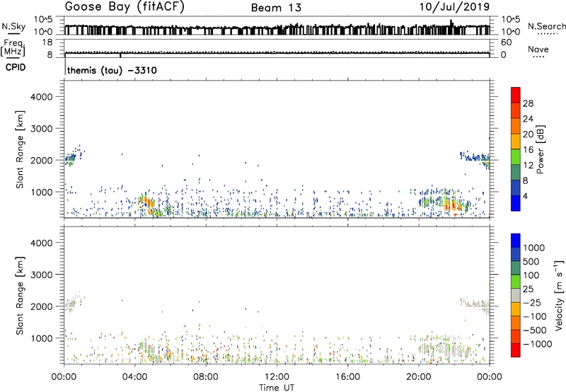Click the '12:00' time axis tick

277,377
